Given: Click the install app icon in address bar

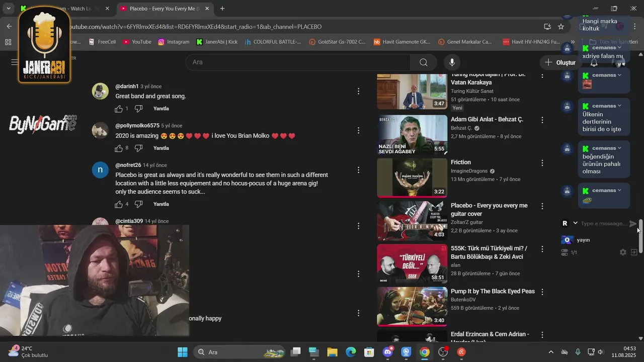Looking at the screenshot, I should (x=547, y=27).
